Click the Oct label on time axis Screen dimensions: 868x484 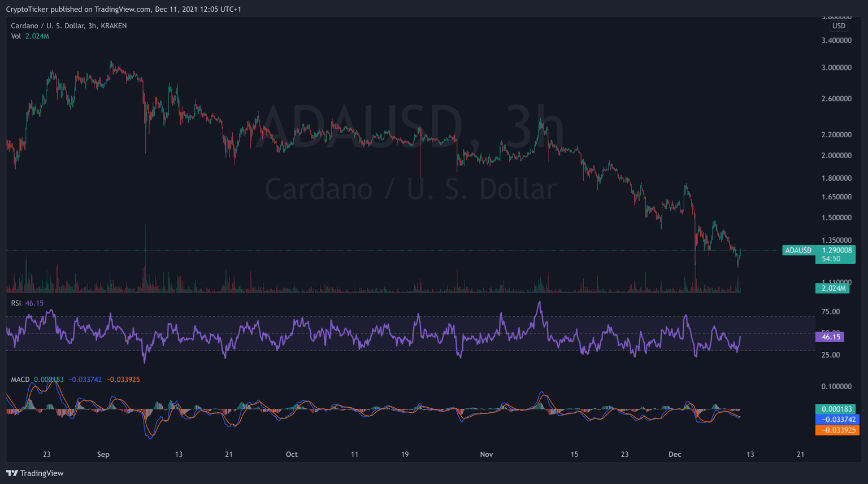click(x=292, y=455)
